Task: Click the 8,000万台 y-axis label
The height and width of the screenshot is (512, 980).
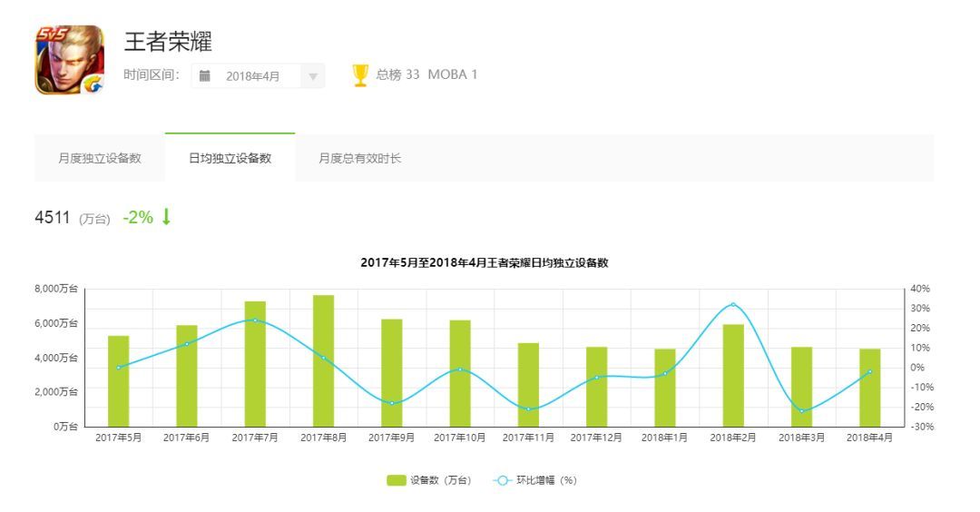Action: pyautogui.click(x=56, y=289)
